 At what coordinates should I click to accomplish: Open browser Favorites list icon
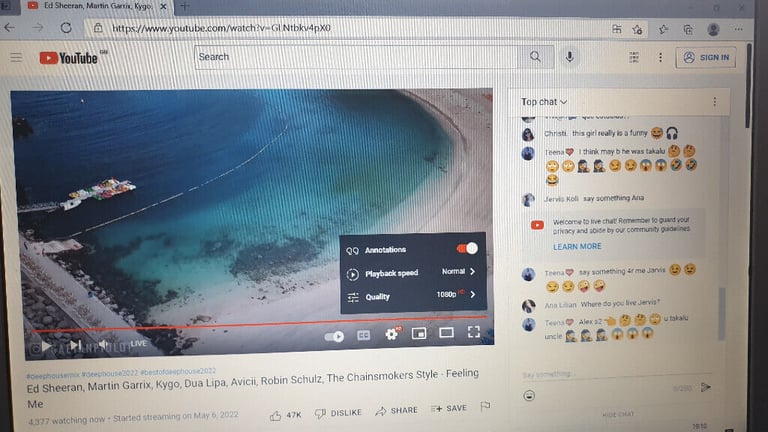pyautogui.click(x=663, y=29)
